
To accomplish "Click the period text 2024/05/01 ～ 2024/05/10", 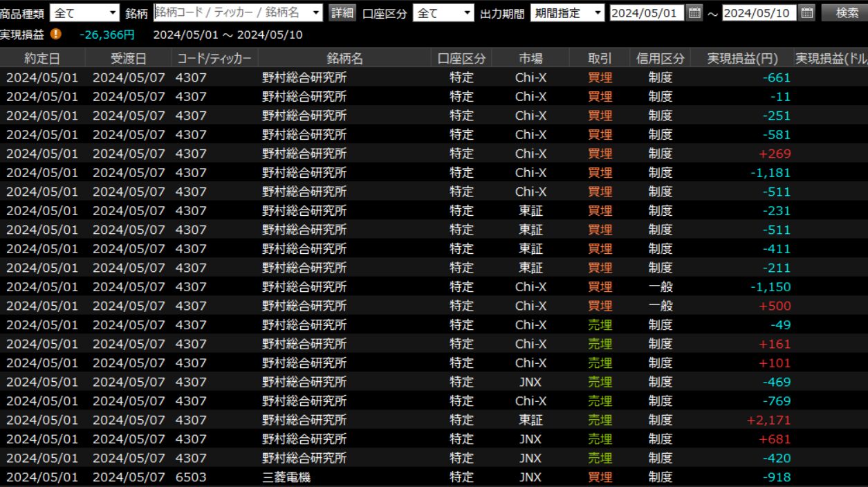I will click(228, 35).
